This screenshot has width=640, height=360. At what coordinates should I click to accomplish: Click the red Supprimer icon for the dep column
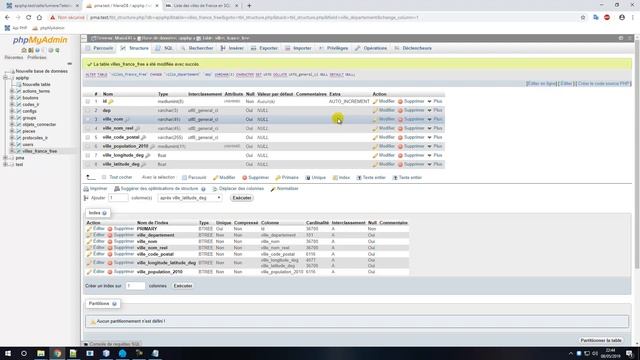click(400, 110)
